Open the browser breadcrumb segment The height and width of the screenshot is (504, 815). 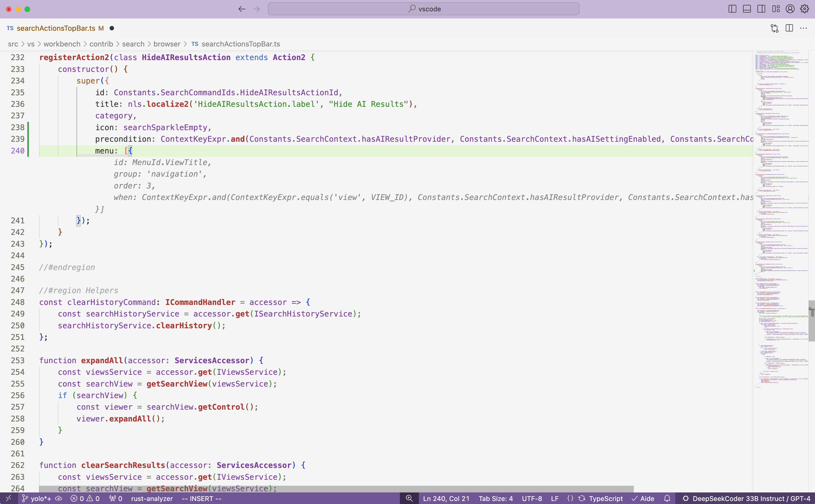167,44
